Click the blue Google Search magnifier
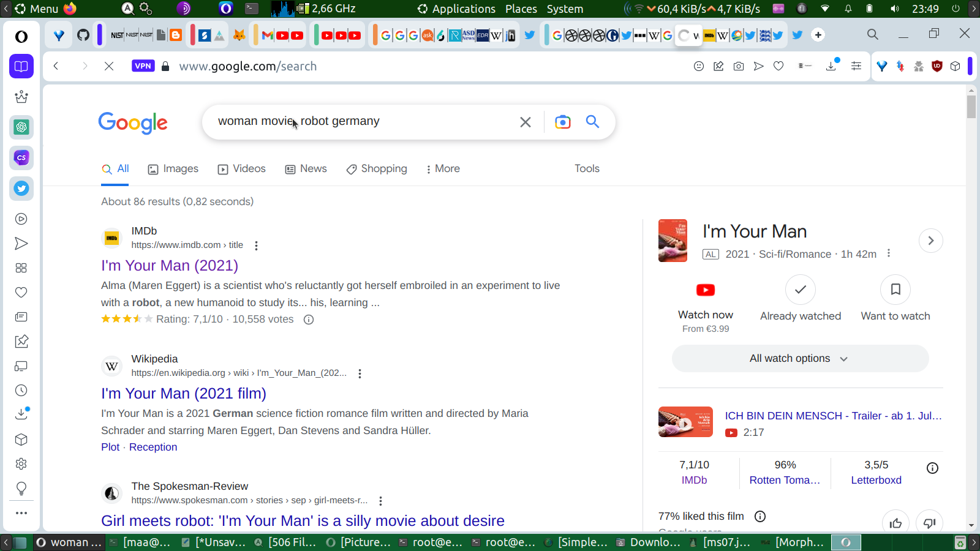980x551 pixels. click(592, 121)
